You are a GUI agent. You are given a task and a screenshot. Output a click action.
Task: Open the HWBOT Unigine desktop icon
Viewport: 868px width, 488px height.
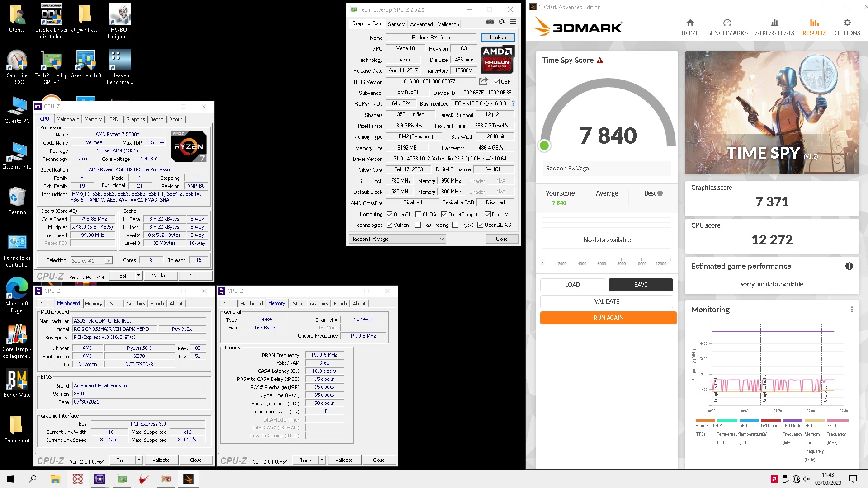(120, 21)
